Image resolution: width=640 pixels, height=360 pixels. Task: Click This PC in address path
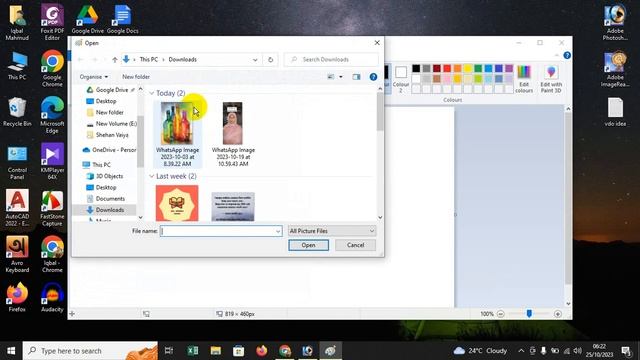[149, 60]
